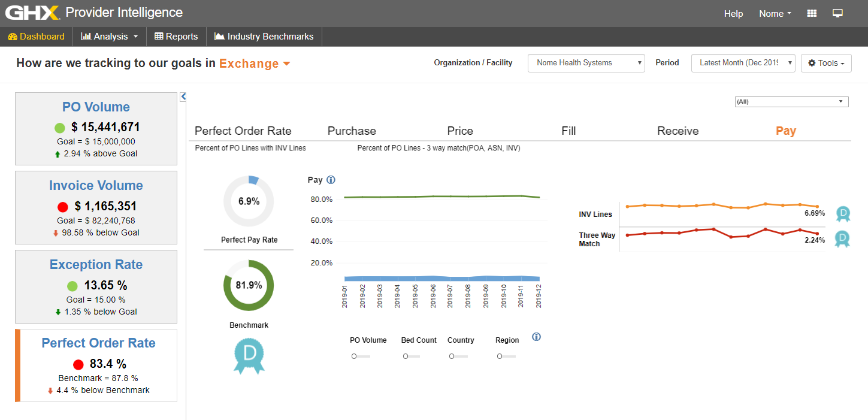The width and height of the screenshot is (868, 420).
Task: Click the monitor display icon in header
Action: tap(837, 13)
